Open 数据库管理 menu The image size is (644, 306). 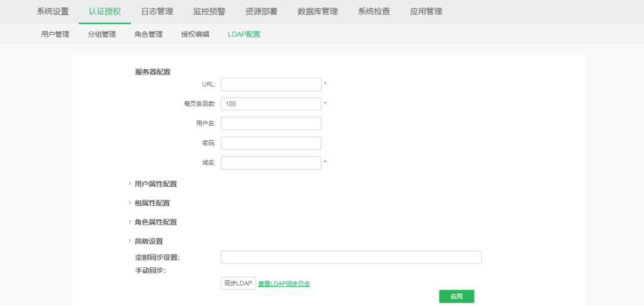pyautogui.click(x=317, y=11)
